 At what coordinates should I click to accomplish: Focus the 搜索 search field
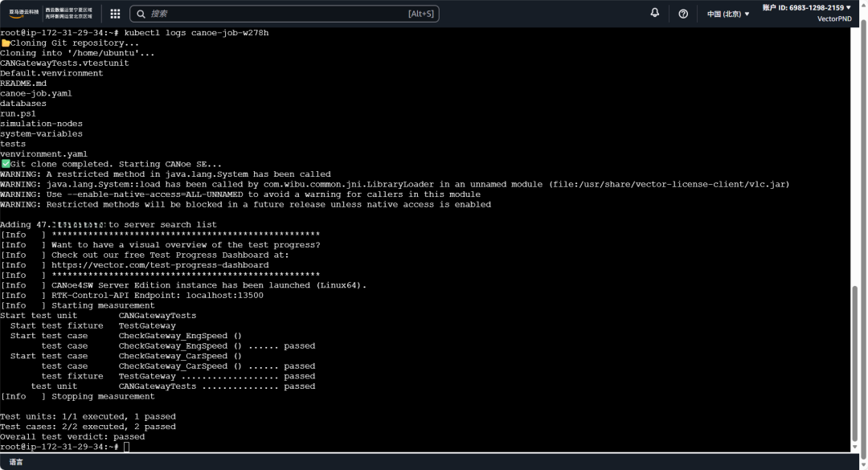tap(284, 14)
